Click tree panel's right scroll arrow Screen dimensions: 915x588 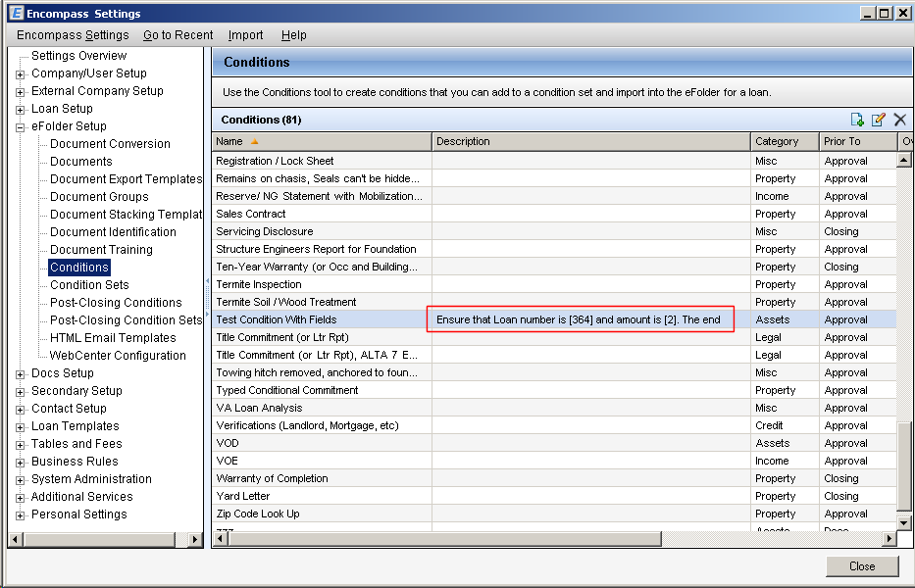[195, 540]
